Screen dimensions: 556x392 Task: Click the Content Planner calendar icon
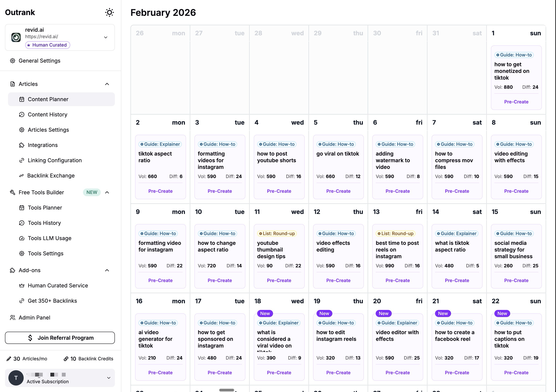tap(22, 99)
